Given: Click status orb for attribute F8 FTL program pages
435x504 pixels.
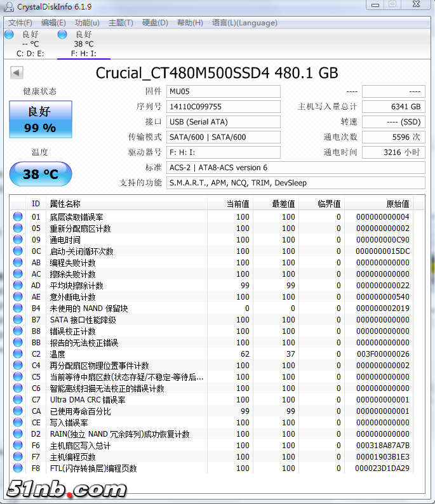Looking at the screenshot, I should [18, 468].
